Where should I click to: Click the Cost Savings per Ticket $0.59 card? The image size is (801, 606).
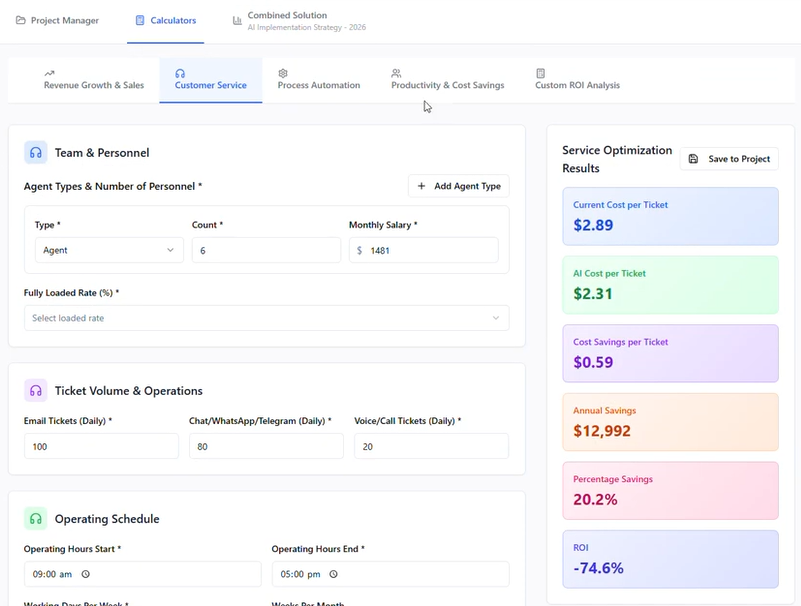[x=671, y=354]
